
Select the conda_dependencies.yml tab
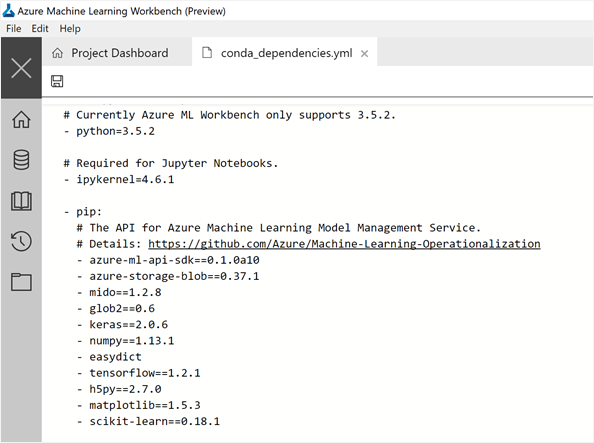click(285, 53)
